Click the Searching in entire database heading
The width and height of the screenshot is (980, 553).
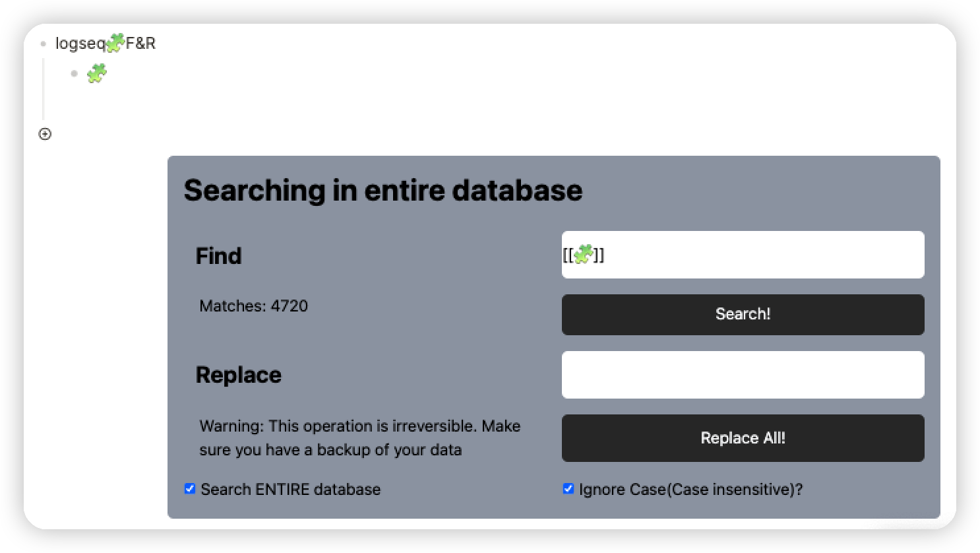[383, 190]
